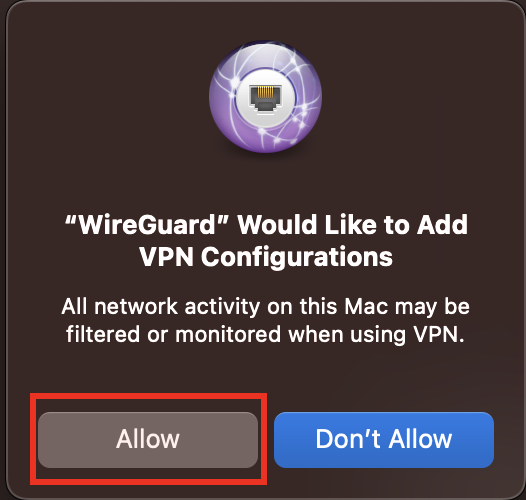Click the purple network globe icon
Screen dimensions: 526x500
click(265, 97)
